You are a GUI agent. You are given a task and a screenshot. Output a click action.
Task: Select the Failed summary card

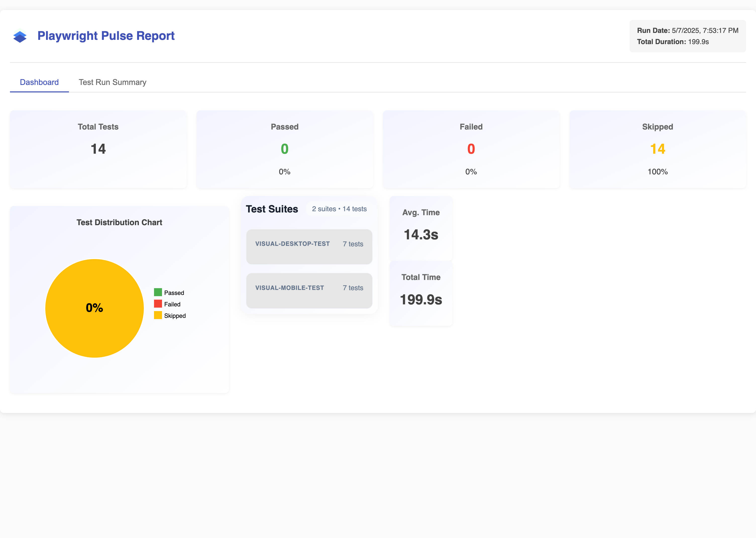click(x=471, y=149)
